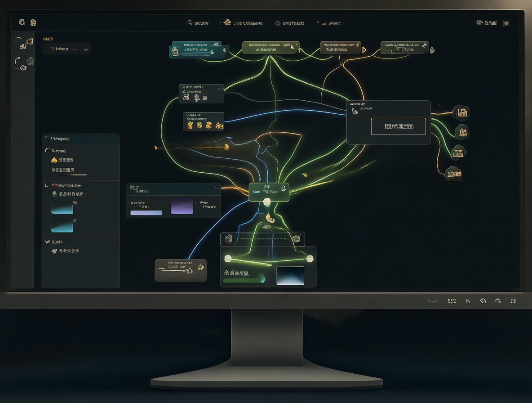
Task: Click the first grey icon in the three-icon node
Action: point(186,98)
